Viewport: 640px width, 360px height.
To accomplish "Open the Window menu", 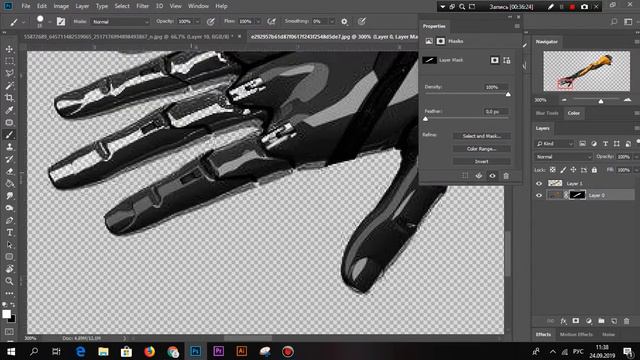I will click(x=198, y=6).
